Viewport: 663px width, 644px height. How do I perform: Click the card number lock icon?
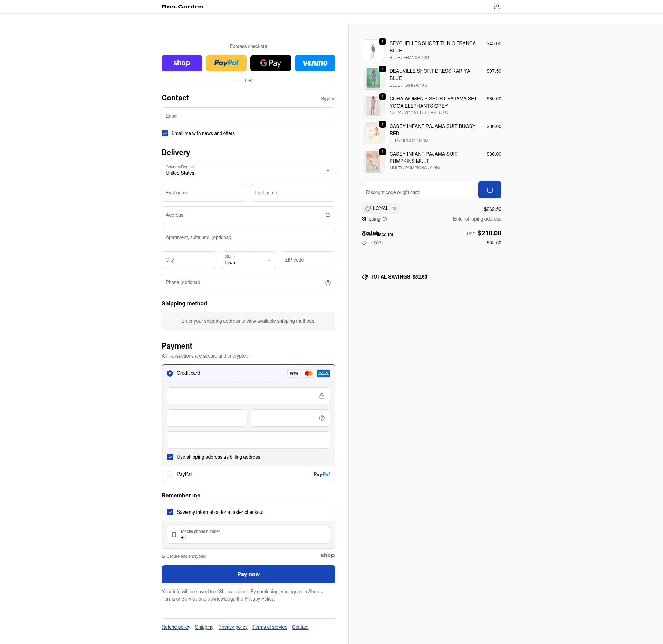321,396
